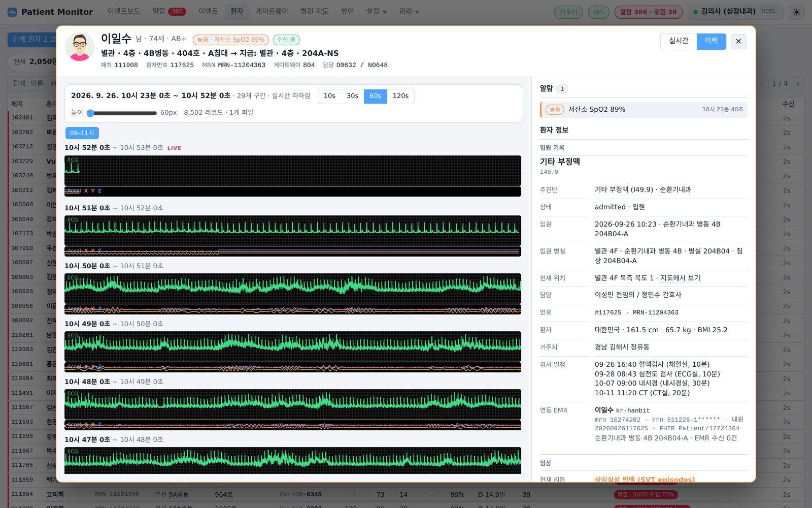Click the 검색 search field behind dialog

(x=31, y=83)
